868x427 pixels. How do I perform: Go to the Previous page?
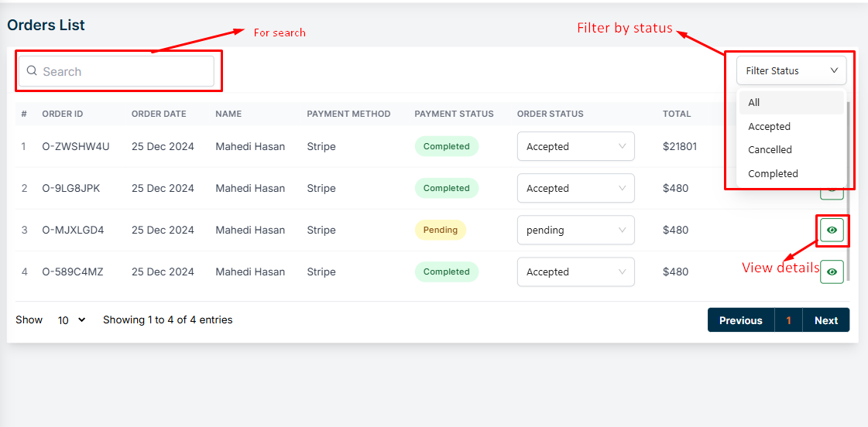(x=740, y=320)
